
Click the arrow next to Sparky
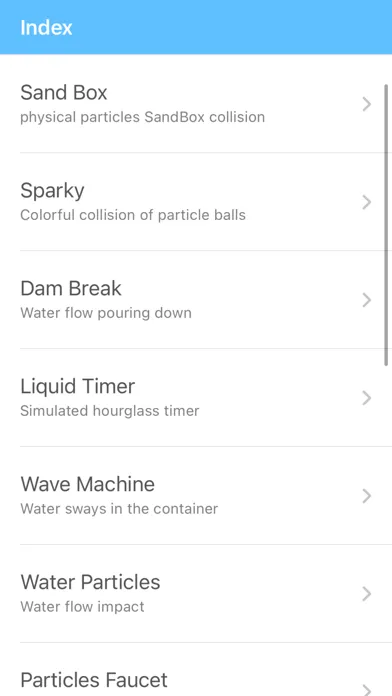pos(366,202)
